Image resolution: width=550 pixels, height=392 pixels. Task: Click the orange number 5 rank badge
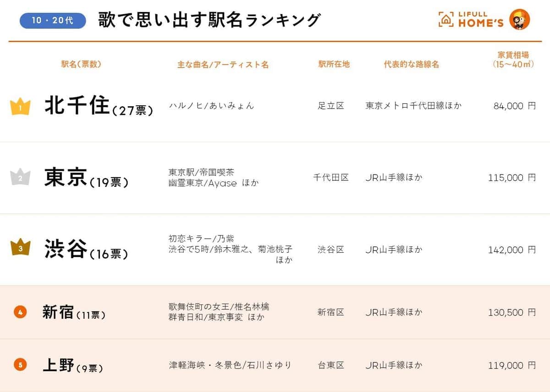click(20, 365)
